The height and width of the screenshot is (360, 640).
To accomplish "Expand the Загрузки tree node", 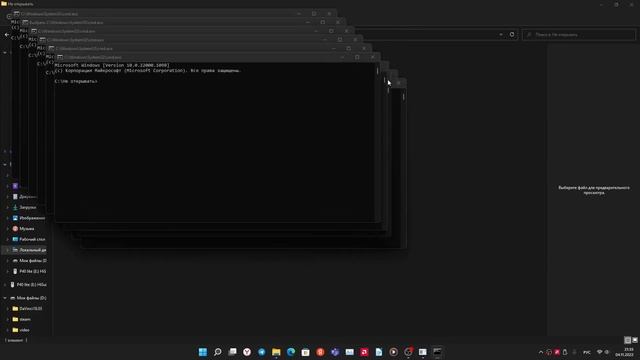I will click(7, 207).
